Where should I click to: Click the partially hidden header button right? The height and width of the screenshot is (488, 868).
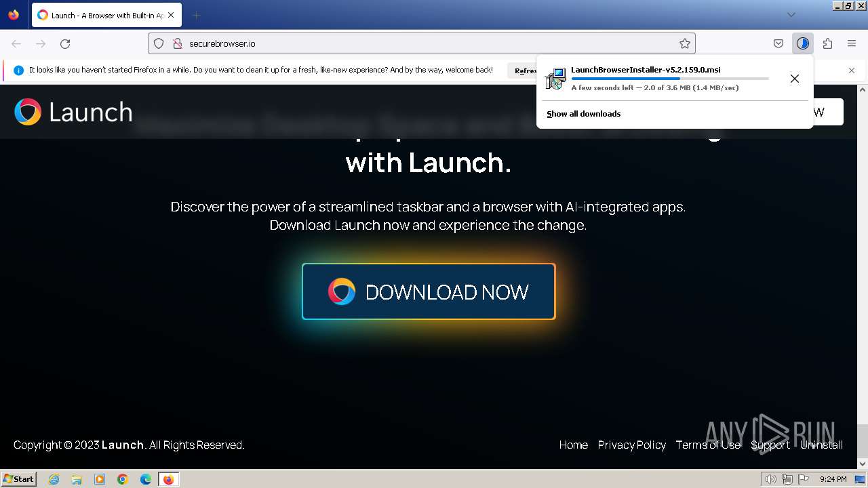[828, 112]
